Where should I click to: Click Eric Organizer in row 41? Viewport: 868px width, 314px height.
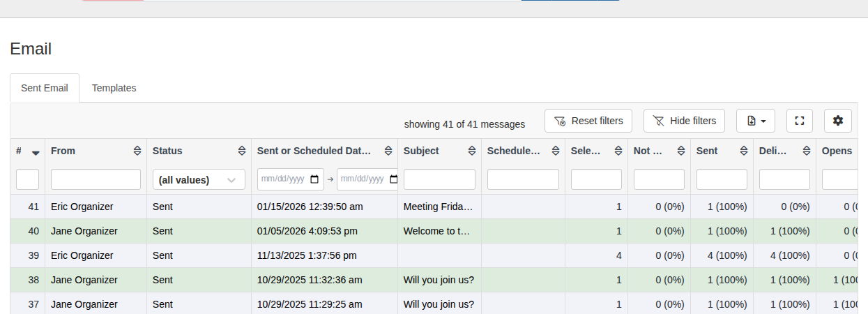point(82,207)
